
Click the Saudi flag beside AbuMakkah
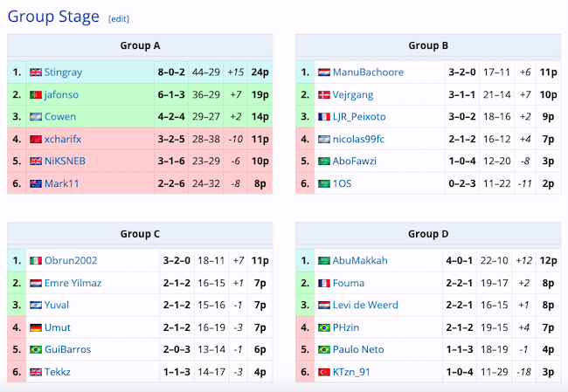tap(324, 261)
